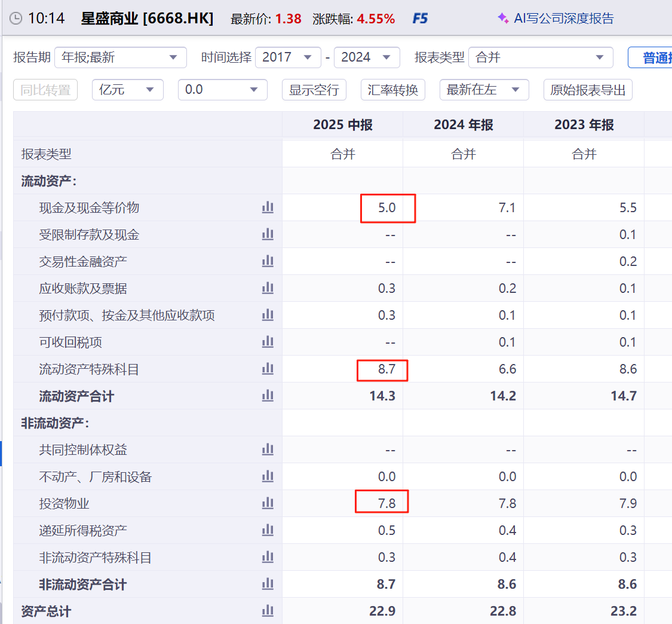Click the 原始报表导出 button
Screen dimensions: 672x624
coord(587,90)
